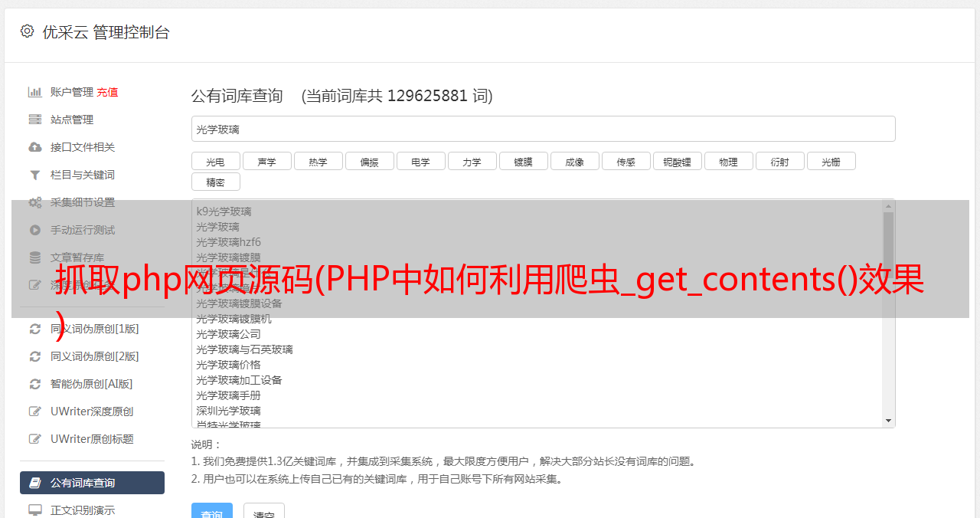Click the 栏目与关键词 filter icon

click(x=35, y=175)
